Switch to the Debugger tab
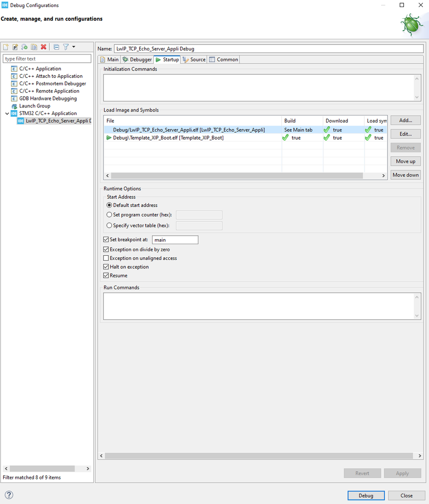 coord(137,60)
